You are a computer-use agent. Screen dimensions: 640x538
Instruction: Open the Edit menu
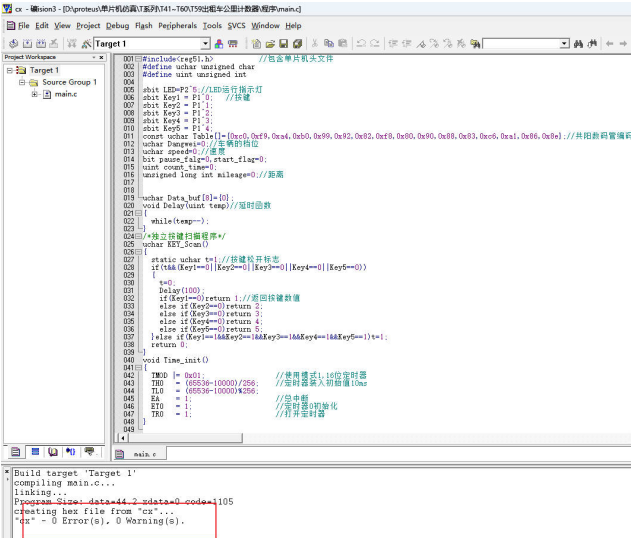42,26
